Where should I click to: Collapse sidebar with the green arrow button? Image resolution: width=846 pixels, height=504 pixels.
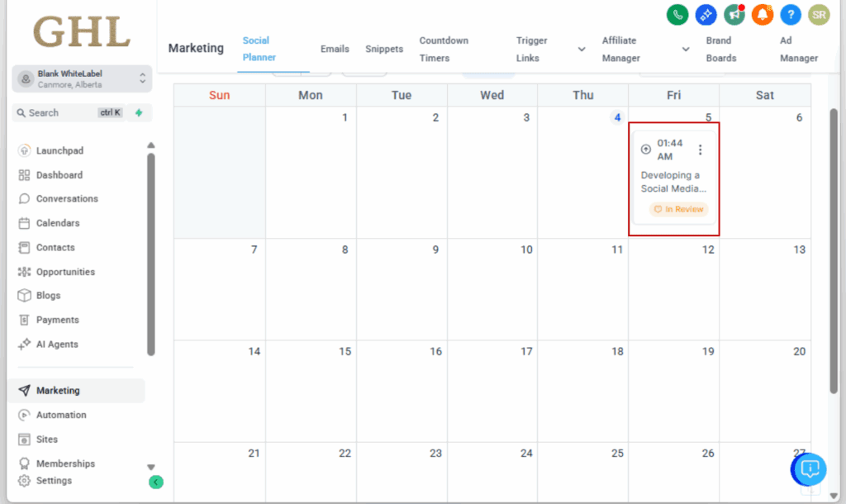coord(156,482)
